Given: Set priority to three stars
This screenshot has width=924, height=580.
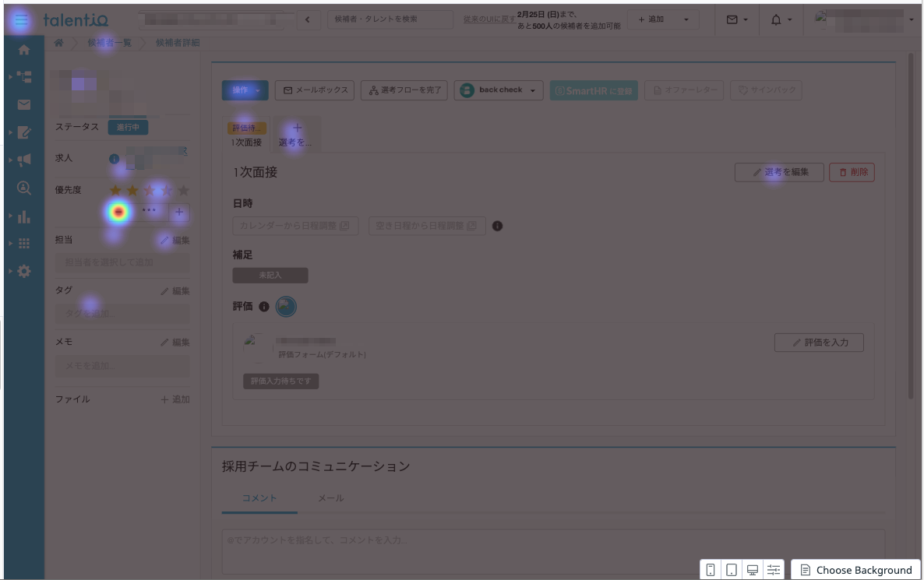Looking at the screenshot, I should click(150, 190).
